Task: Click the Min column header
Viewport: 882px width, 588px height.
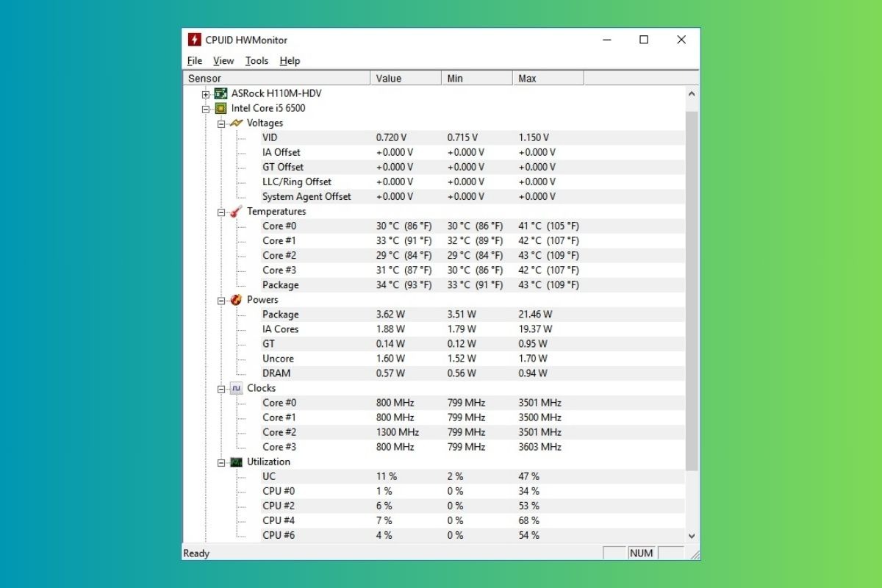Action: [x=477, y=78]
